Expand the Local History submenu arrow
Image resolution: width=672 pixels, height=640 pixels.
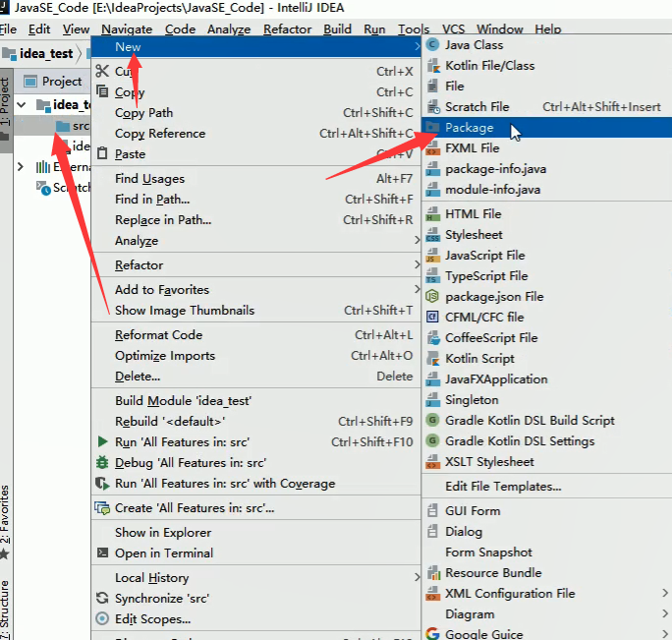[x=417, y=577]
